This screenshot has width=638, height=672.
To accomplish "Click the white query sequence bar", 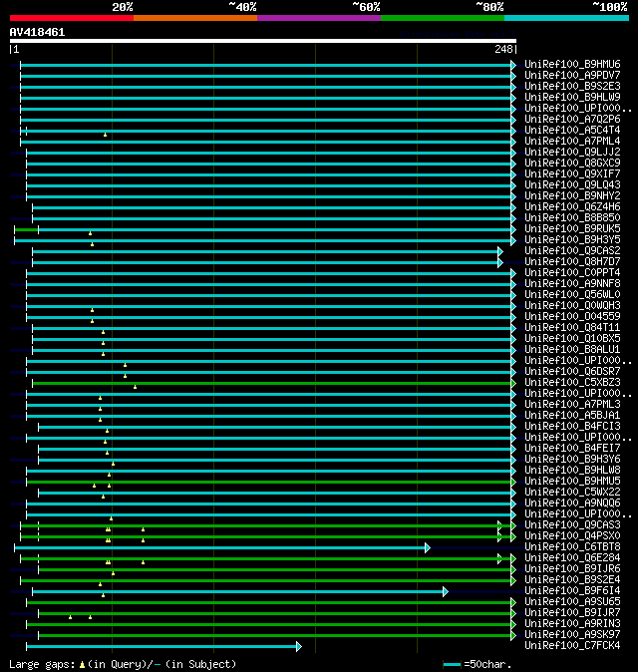I will coord(263,41).
